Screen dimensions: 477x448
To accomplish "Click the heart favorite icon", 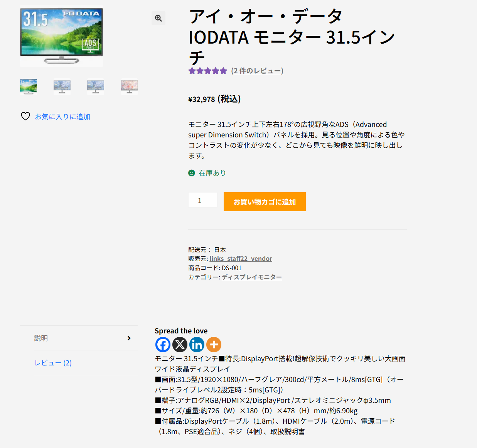I will click(25, 116).
